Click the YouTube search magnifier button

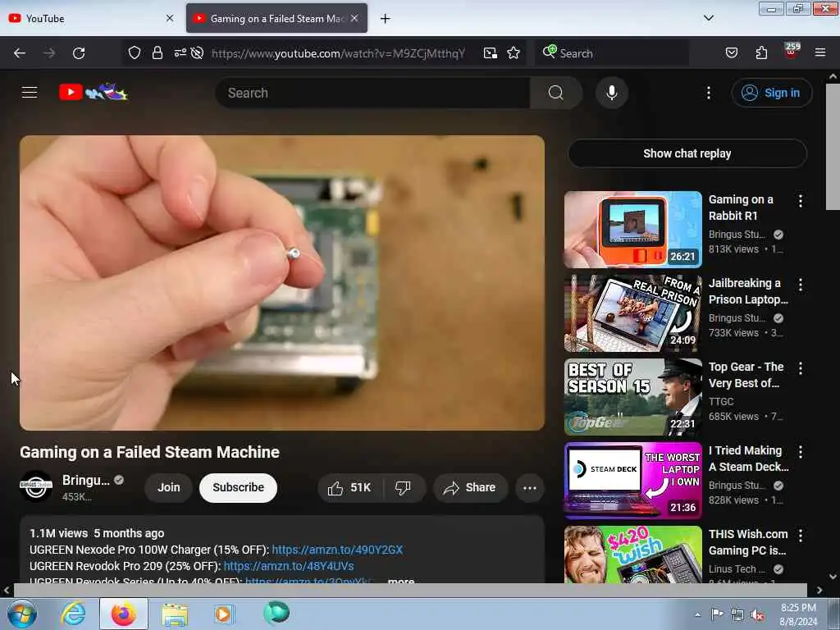[555, 93]
